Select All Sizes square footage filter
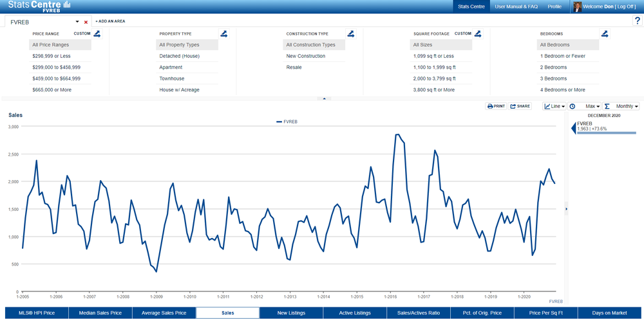 tap(441, 44)
